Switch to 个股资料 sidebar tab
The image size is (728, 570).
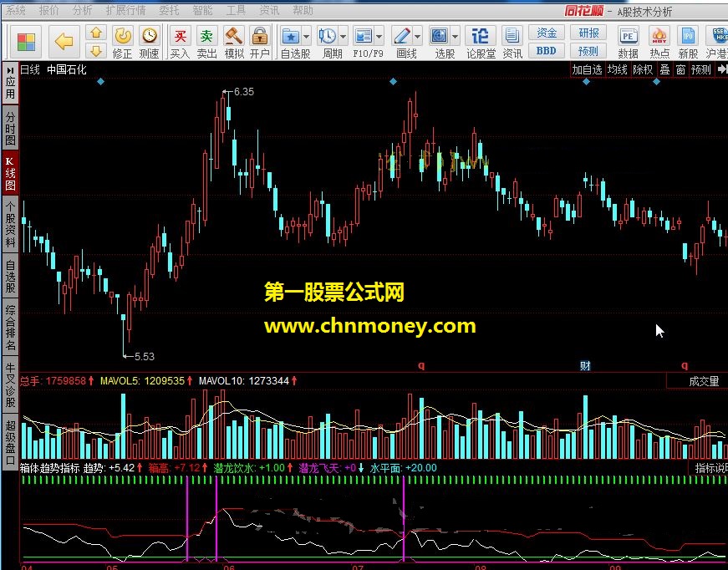click(10, 225)
